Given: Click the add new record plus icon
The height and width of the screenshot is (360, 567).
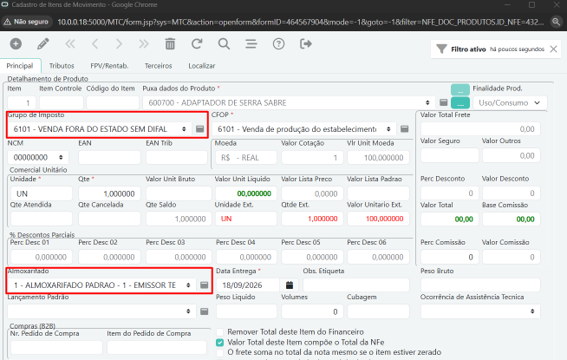Looking at the screenshot, I should click(x=16, y=44).
